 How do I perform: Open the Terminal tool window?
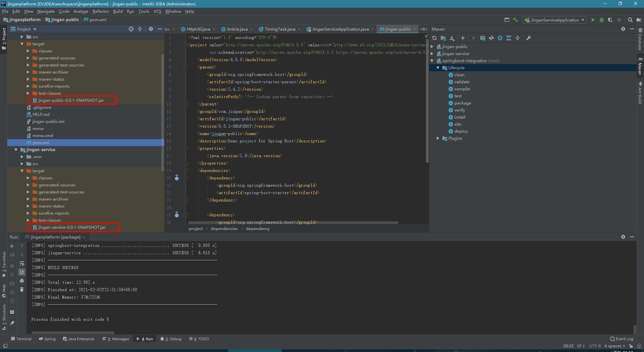point(21,339)
